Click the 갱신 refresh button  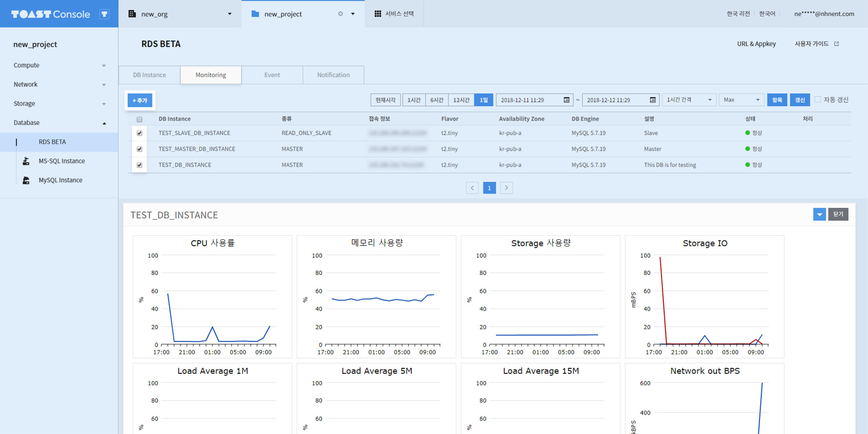pos(800,100)
